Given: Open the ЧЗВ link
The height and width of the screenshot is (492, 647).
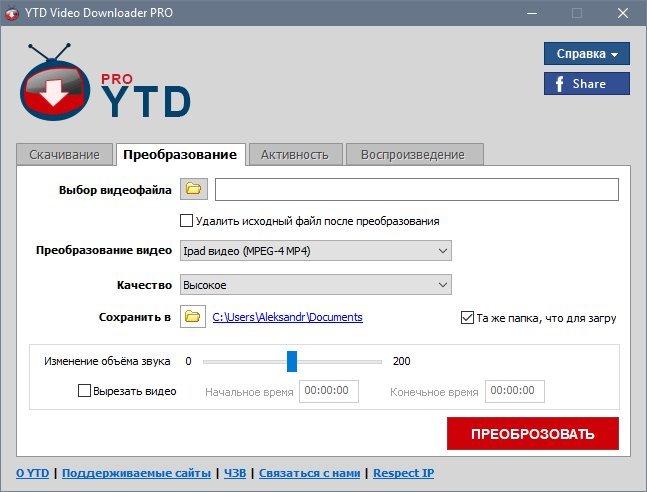Looking at the screenshot, I should click(235, 473).
